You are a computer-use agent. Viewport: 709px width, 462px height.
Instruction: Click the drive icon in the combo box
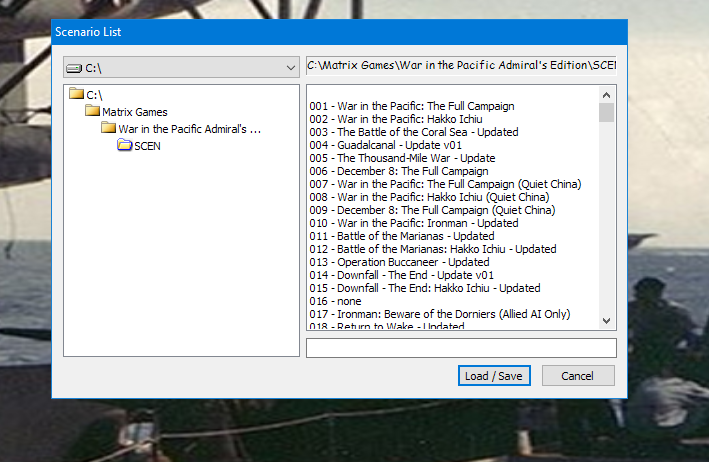74,68
